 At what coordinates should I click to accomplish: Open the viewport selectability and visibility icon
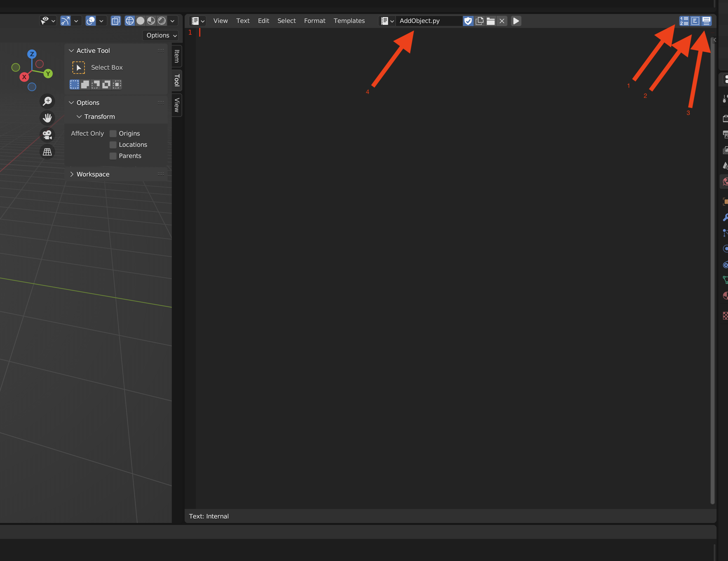(48, 21)
